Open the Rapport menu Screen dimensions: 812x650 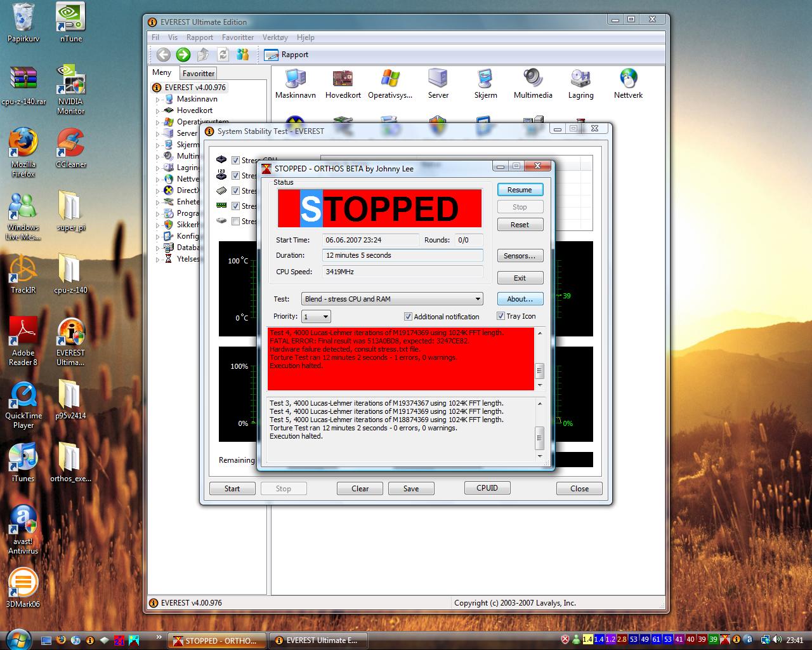click(x=200, y=37)
